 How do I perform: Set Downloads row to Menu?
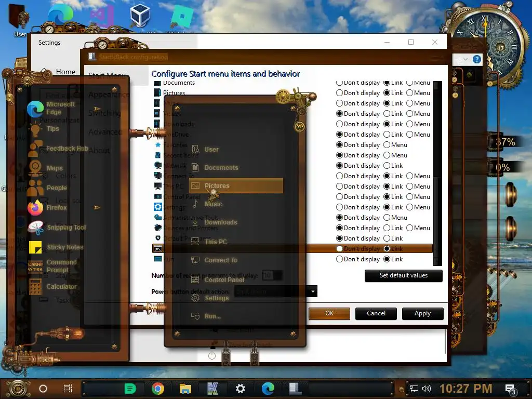tap(410, 124)
